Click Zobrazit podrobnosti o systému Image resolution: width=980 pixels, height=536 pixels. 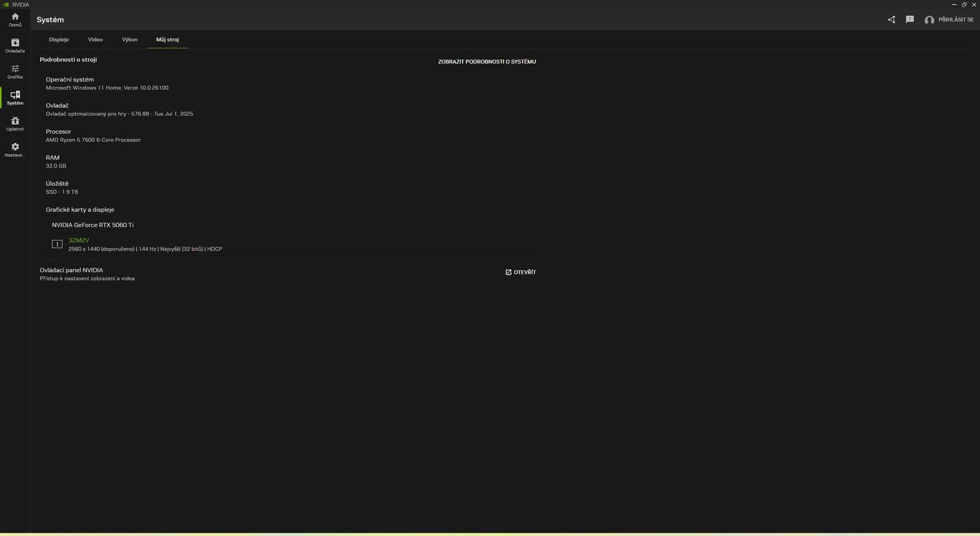[487, 62]
